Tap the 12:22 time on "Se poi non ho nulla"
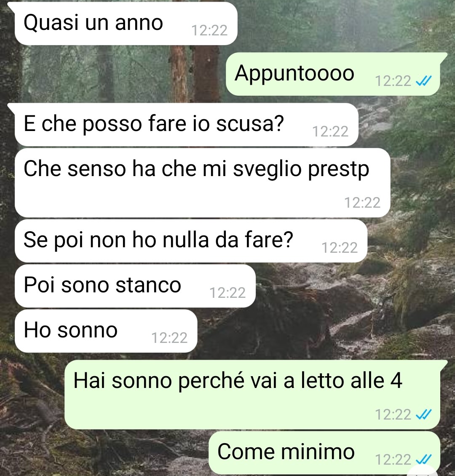This screenshot has width=455, height=476. click(x=340, y=248)
